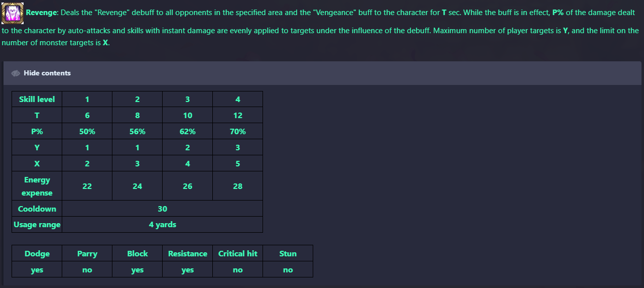Click the bold Revenge skill name
Image resolution: width=644 pixels, height=288 pixels.
click(42, 13)
